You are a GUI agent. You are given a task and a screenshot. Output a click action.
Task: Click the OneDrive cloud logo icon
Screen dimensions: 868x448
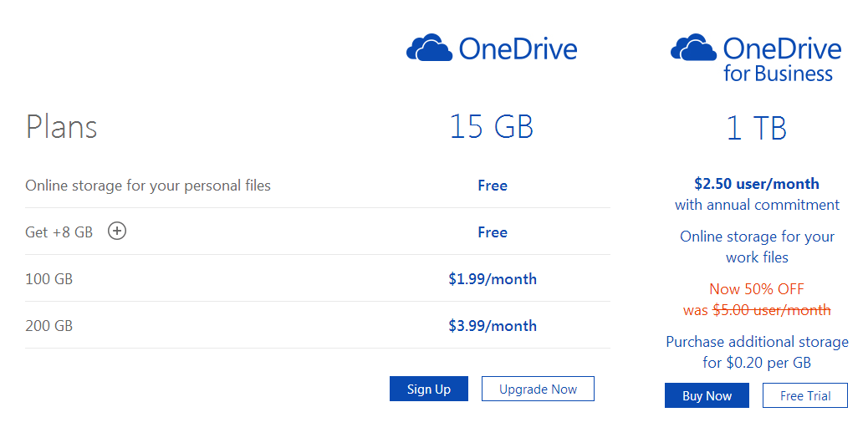point(430,48)
